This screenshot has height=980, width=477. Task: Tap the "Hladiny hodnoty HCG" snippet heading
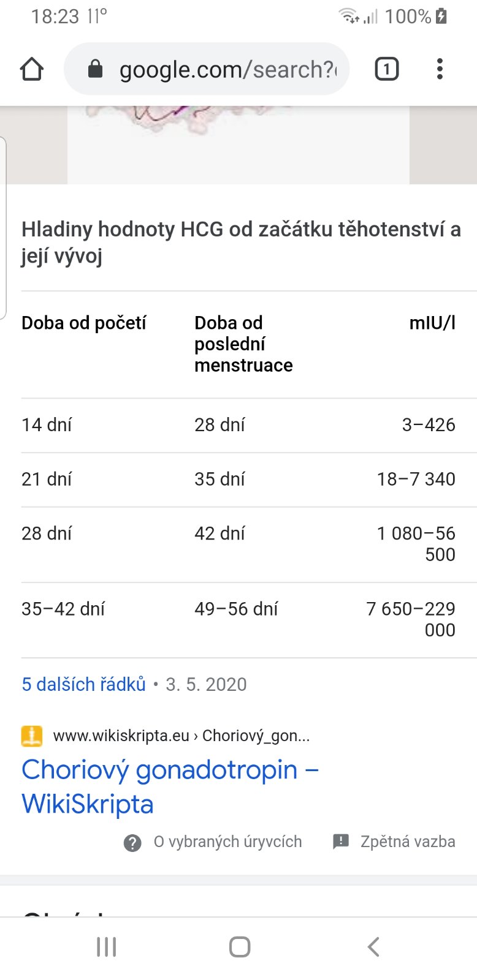click(240, 242)
